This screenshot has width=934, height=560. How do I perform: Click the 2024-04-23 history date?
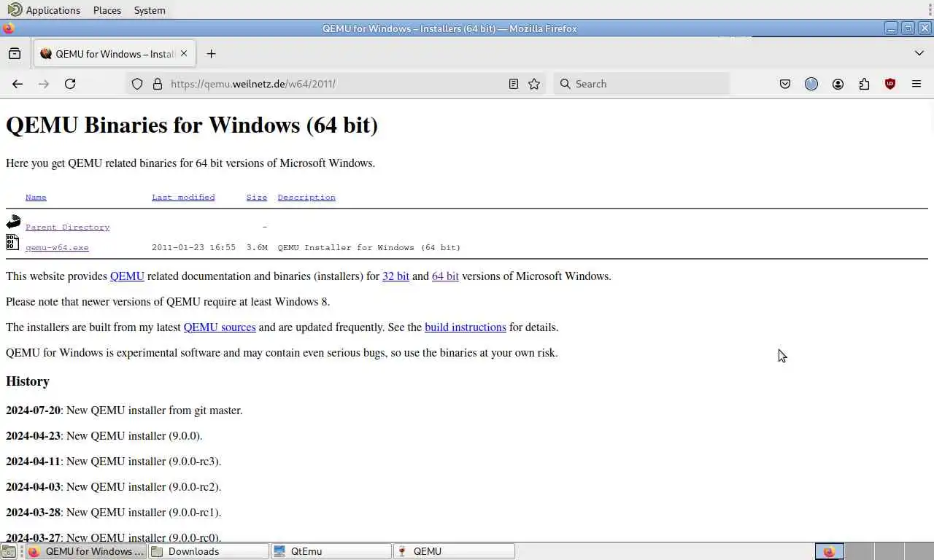pos(34,436)
